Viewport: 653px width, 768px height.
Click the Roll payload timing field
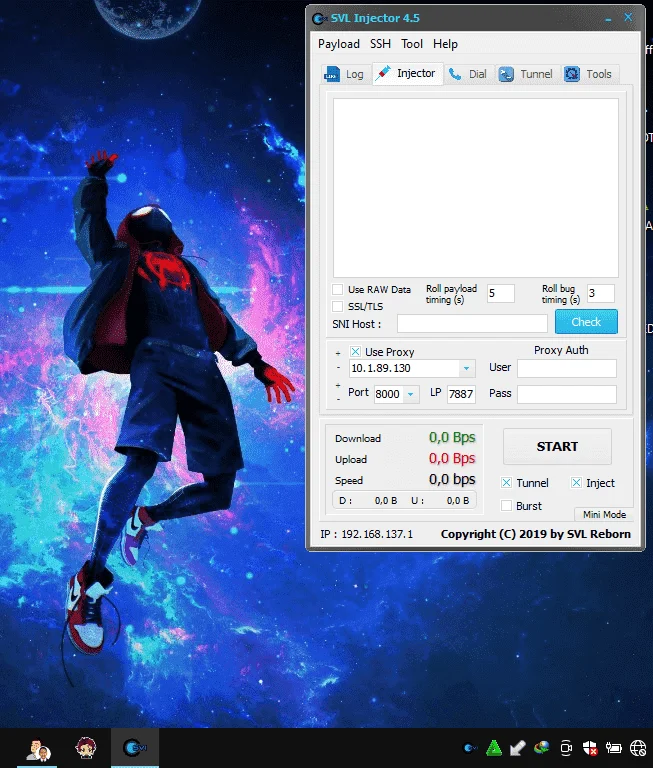point(501,293)
